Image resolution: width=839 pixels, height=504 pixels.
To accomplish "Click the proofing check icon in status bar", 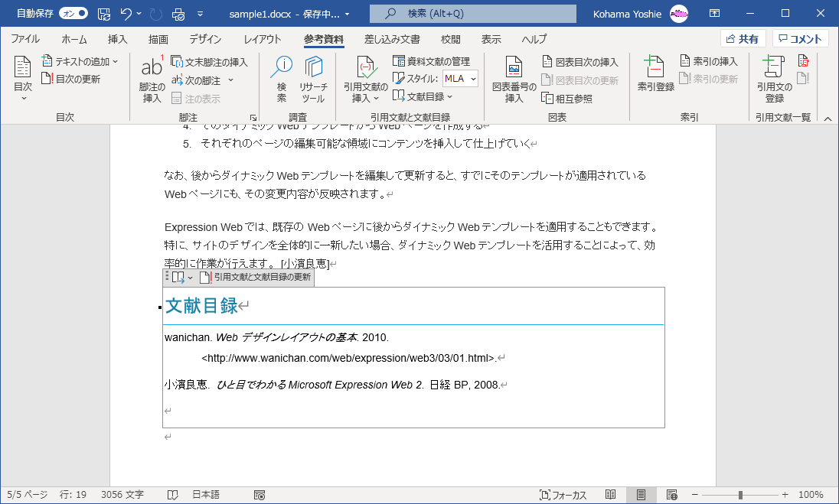I will (172, 495).
